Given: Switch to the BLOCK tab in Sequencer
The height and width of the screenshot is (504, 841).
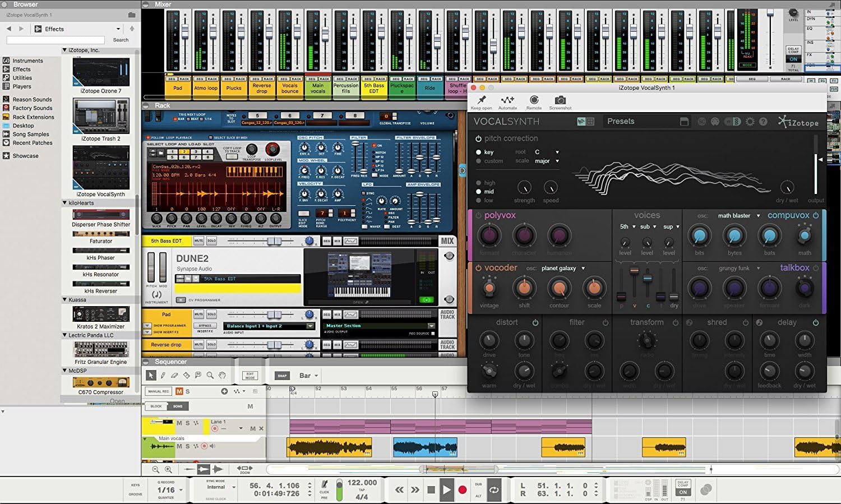Looking at the screenshot, I should pyautogui.click(x=155, y=406).
